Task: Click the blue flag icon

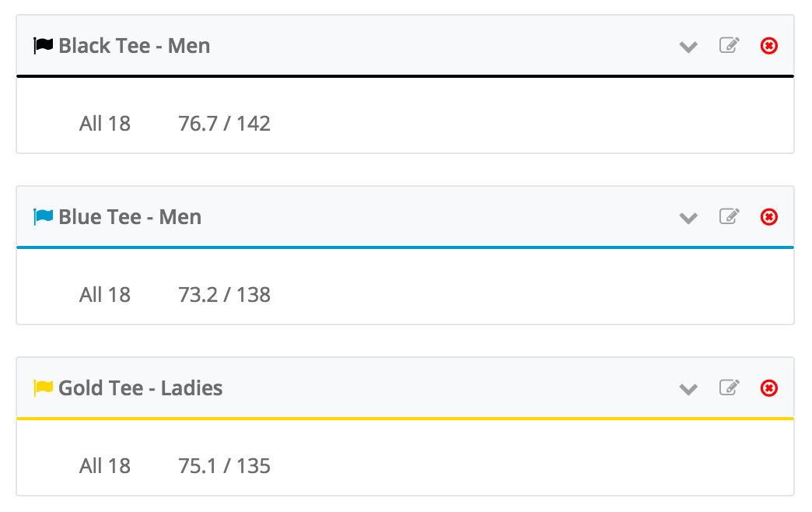Action: tap(43, 216)
